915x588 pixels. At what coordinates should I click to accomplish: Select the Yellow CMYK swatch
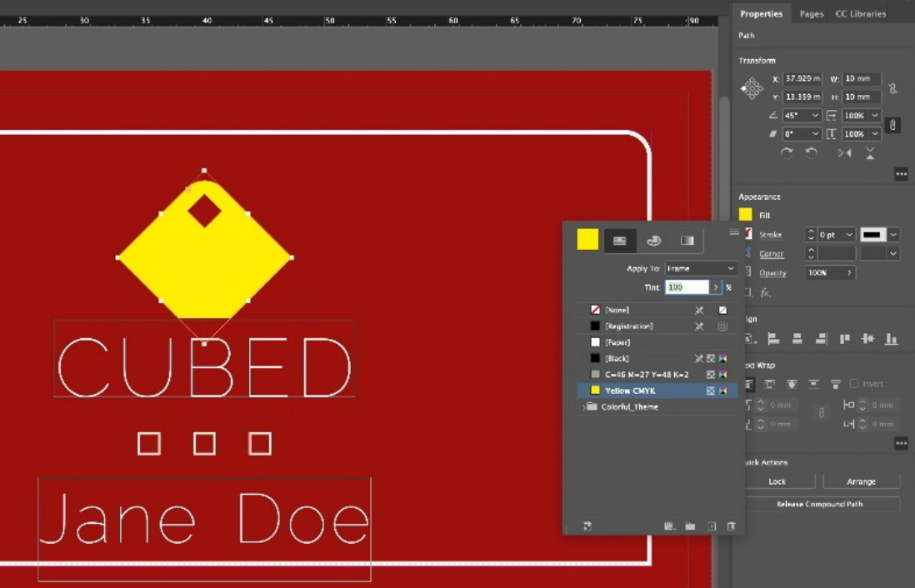click(x=657, y=391)
